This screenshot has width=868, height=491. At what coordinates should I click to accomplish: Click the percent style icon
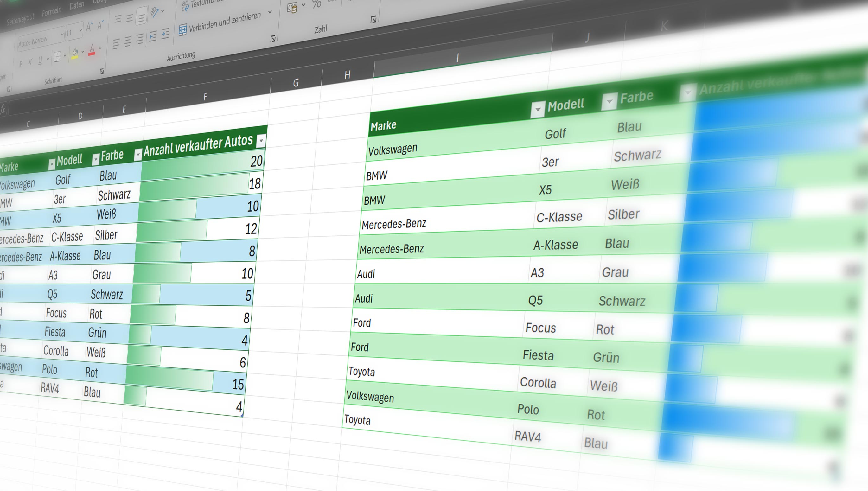click(x=316, y=4)
